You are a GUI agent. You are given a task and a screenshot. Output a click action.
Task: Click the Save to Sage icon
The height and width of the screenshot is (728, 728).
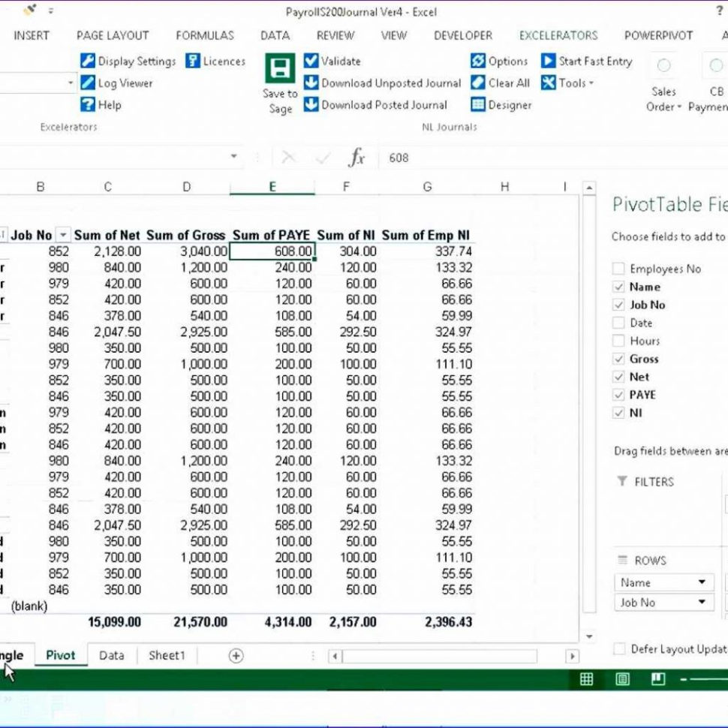[x=280, y=69]
